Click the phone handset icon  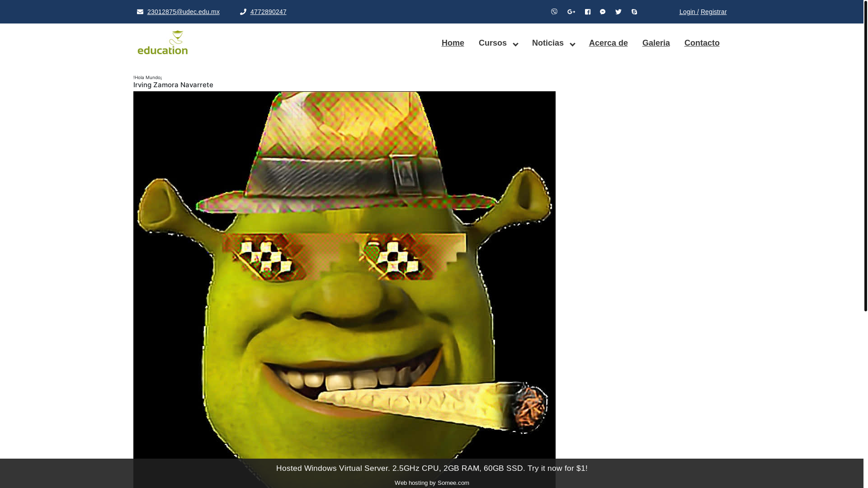(x=243, y=12)
